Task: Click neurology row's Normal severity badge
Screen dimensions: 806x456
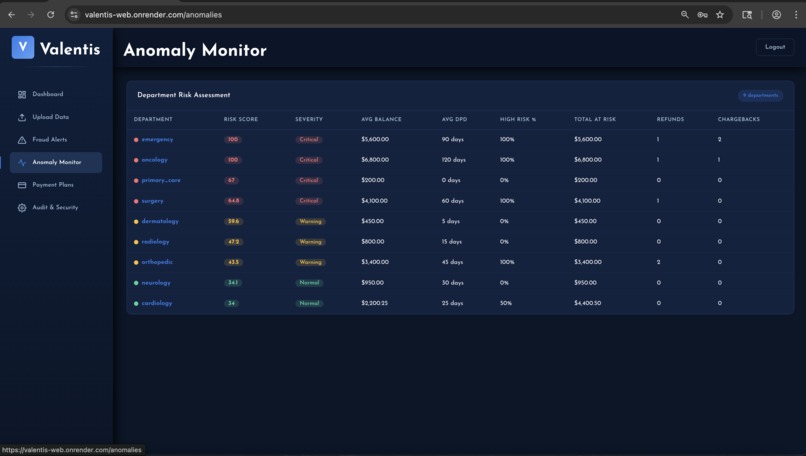Action: [x=309, y=283]
